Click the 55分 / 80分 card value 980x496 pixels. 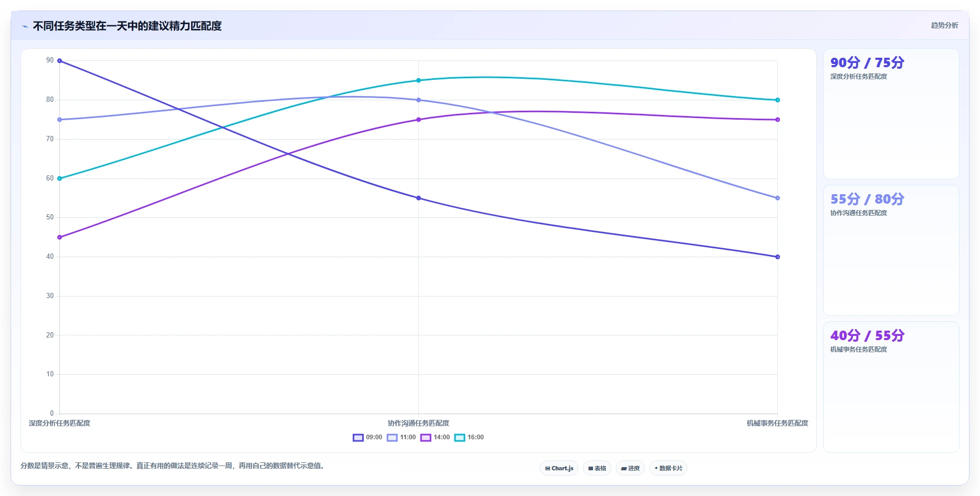pyautogui.click(x=867, y=199)
